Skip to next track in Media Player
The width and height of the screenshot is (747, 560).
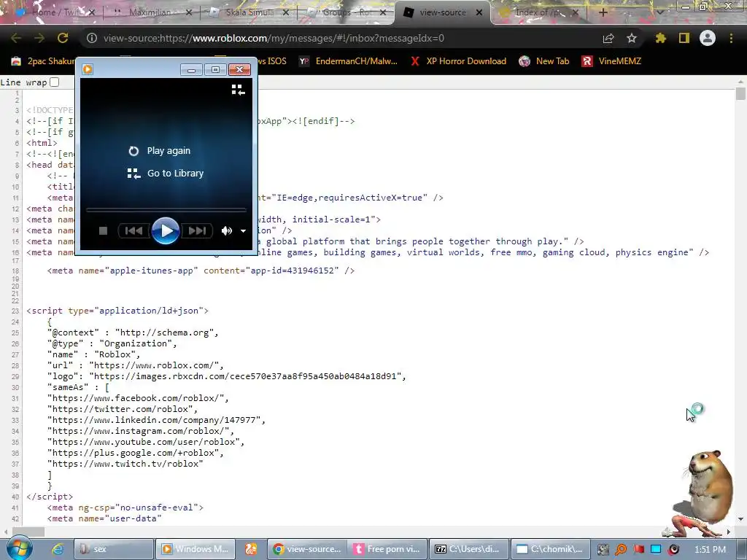point(197,231)
